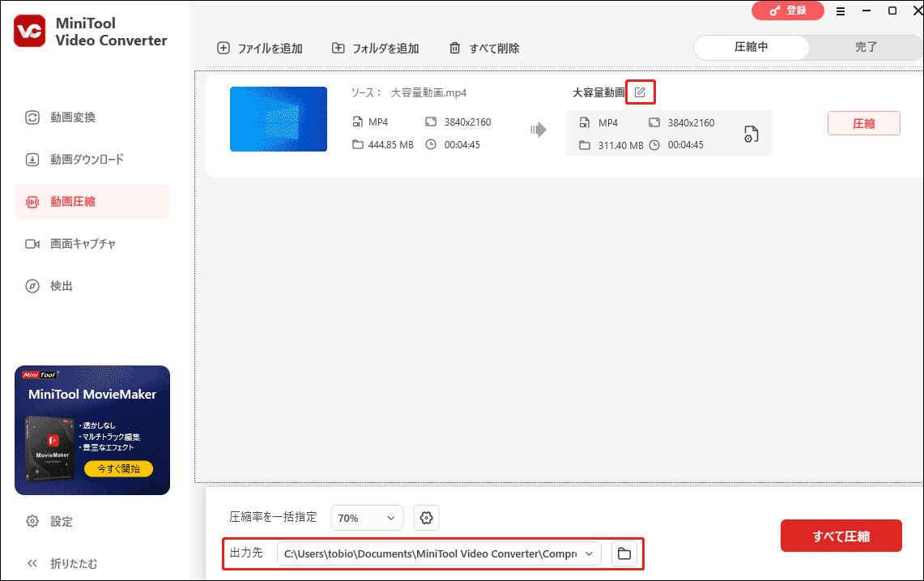Open the 動画ダウンロード section
Viewport: 924px width, 581px height.
[x=92, y=160]
